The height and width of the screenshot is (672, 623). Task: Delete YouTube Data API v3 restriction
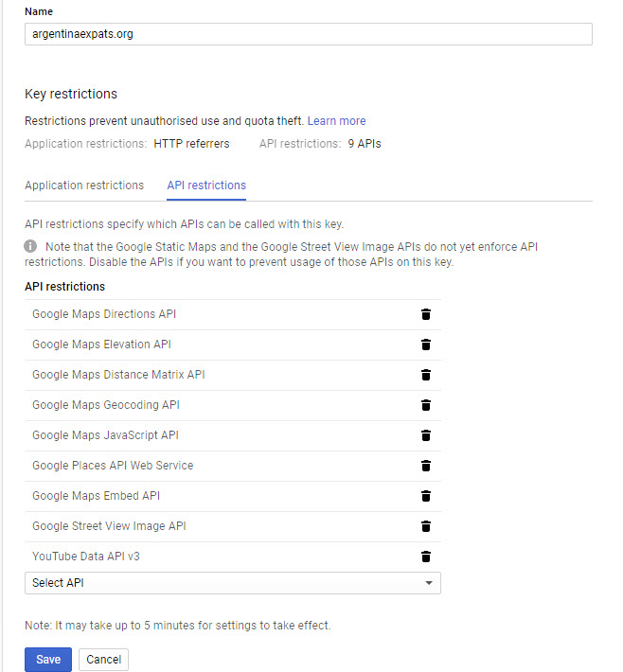[426, 557]
